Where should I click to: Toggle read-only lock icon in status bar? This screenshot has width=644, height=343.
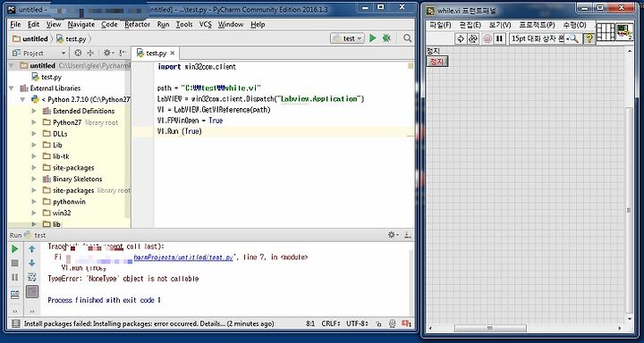click(x=379, y=323)
